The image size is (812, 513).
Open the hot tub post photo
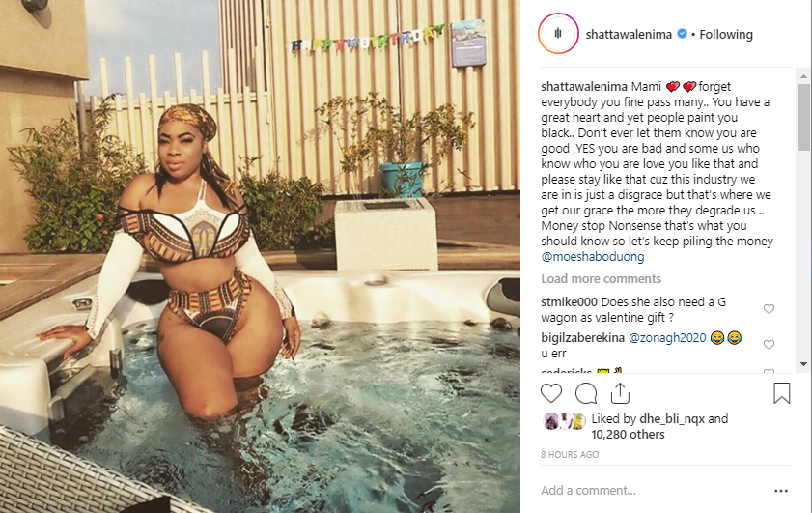coord(260,257)
